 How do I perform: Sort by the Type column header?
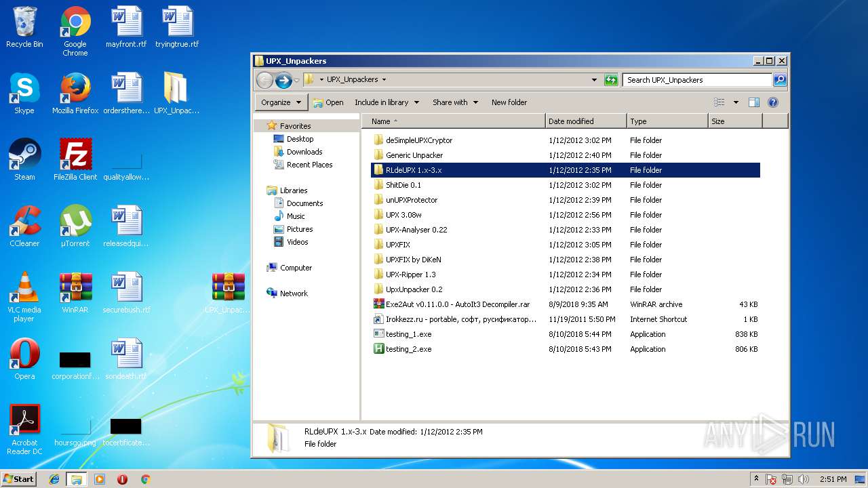point(667,121)
